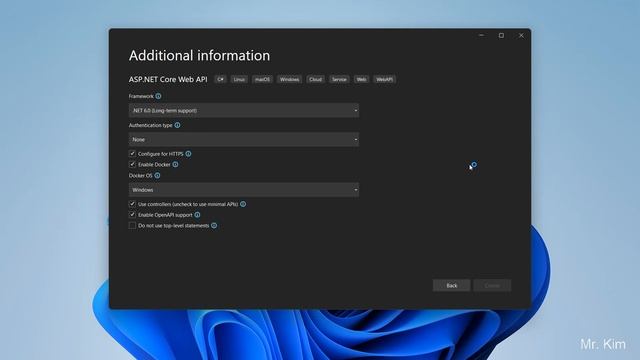Close the Additional information dialog

[x=521, y=36]
